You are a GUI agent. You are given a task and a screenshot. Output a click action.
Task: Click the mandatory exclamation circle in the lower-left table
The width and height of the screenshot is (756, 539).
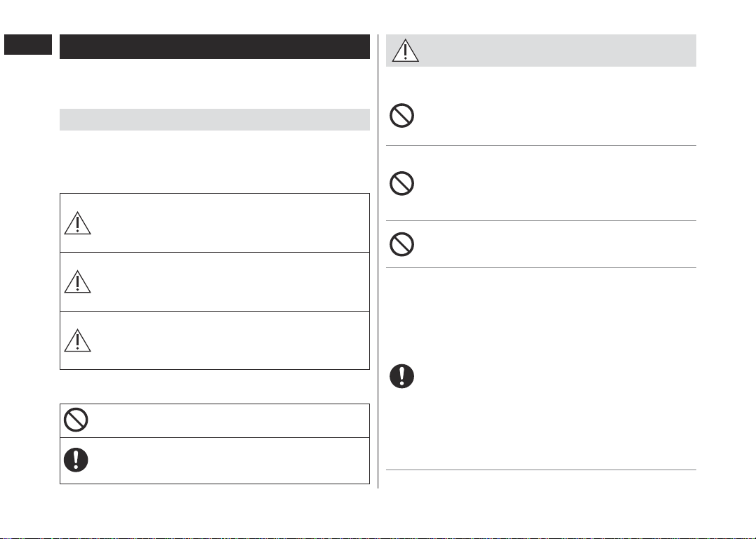77,460
